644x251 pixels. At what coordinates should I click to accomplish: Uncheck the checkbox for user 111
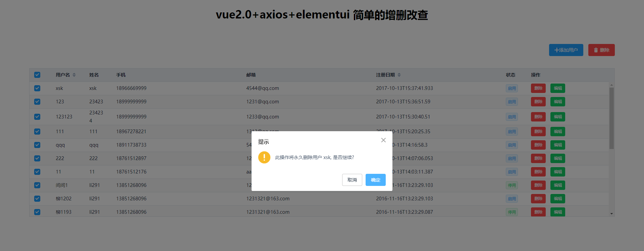pyautogui.click(x=37, y=132)
